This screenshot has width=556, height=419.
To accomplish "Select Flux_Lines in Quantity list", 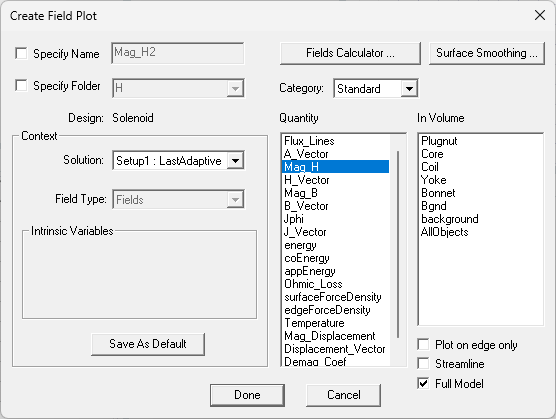I will coord(335,141).
